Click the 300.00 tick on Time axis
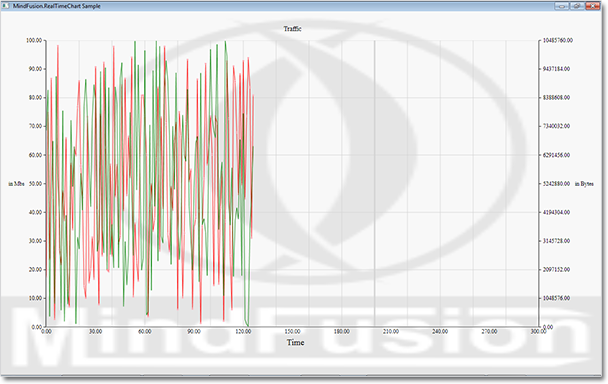608x384 pixels. [538, 332]
